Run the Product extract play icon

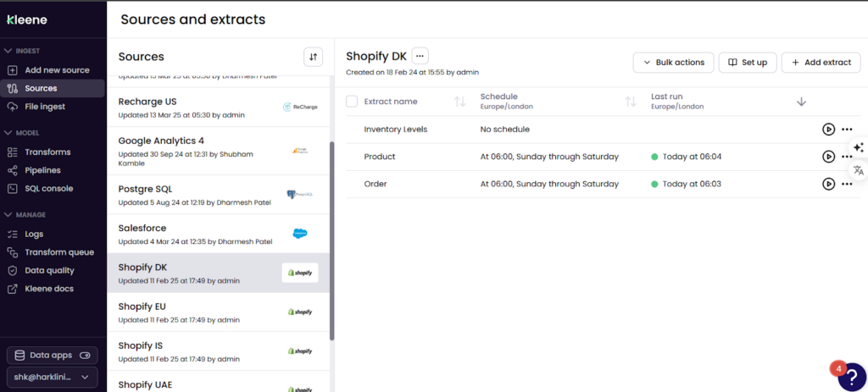tap(828, 157)
